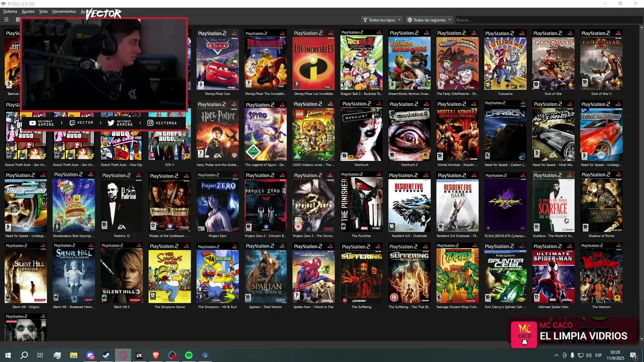Select The Incredibles (English) game cover

[x=265, y=60]
